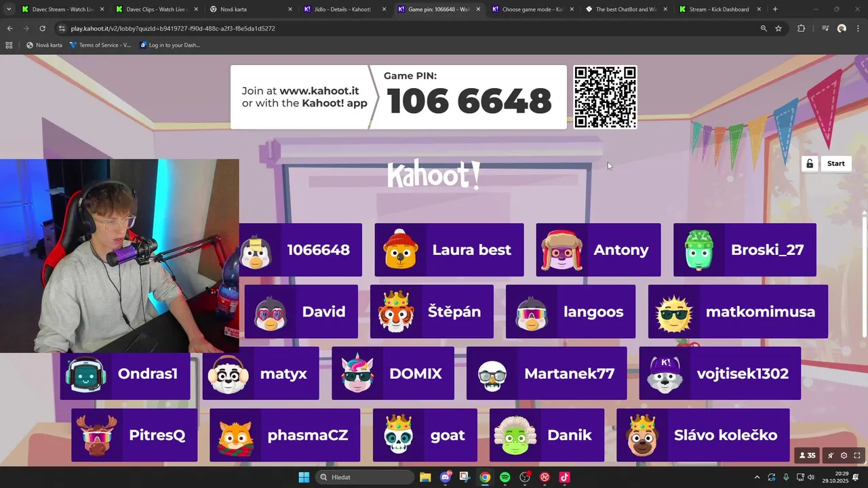Switch to The best ChatBot tab

point(625,9)
